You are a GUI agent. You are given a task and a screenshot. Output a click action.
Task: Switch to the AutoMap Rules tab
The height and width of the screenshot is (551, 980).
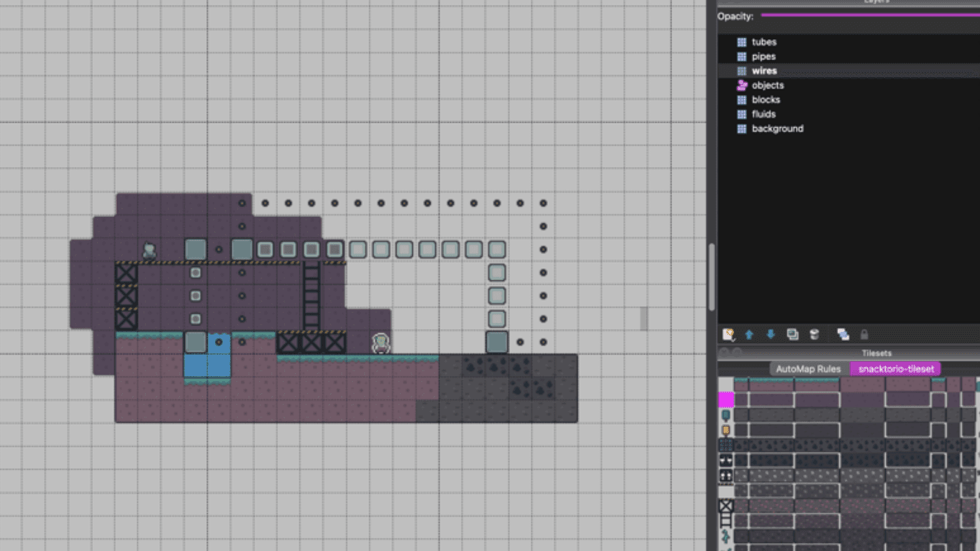pyautogui.click(x=809, y=369)
